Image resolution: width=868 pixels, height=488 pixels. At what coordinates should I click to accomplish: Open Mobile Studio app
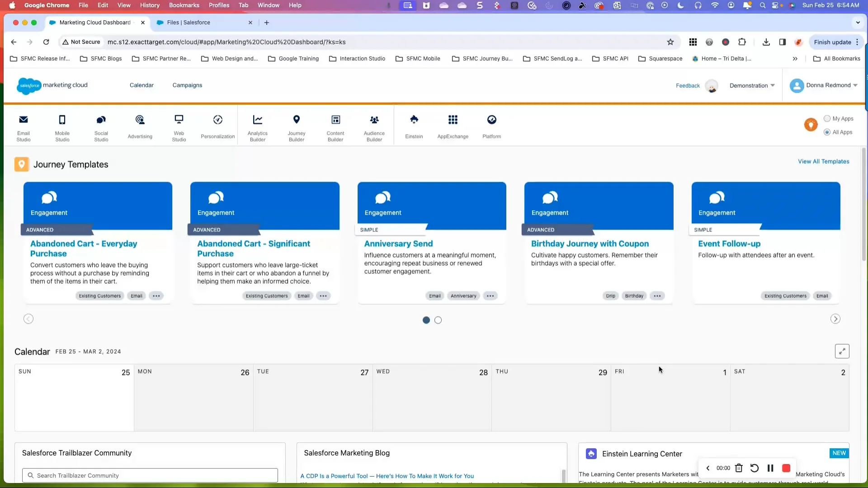62,127
